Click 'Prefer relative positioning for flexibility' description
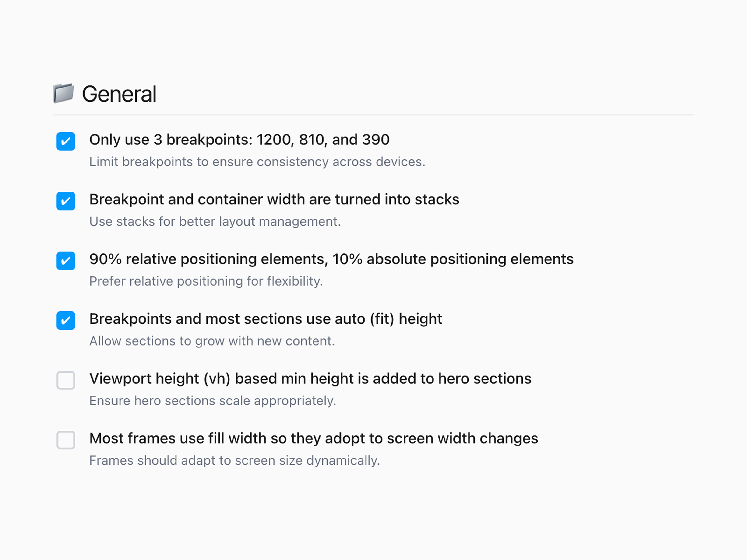 [206, 282]
